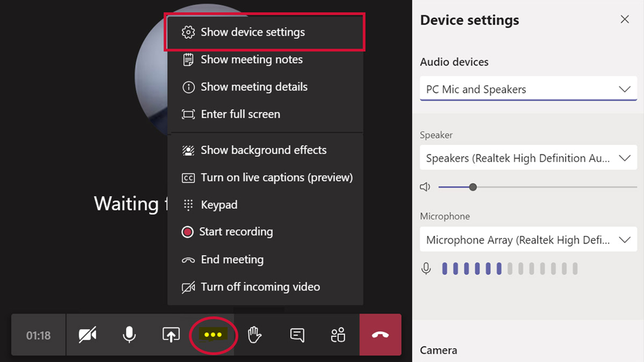Screen dimensions: 644x362
Task: Toggle Enter full screen option
Action: (240, 114)
